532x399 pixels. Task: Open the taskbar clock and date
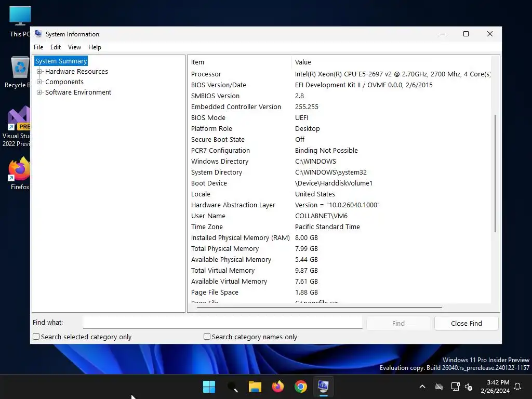point(495,387)
